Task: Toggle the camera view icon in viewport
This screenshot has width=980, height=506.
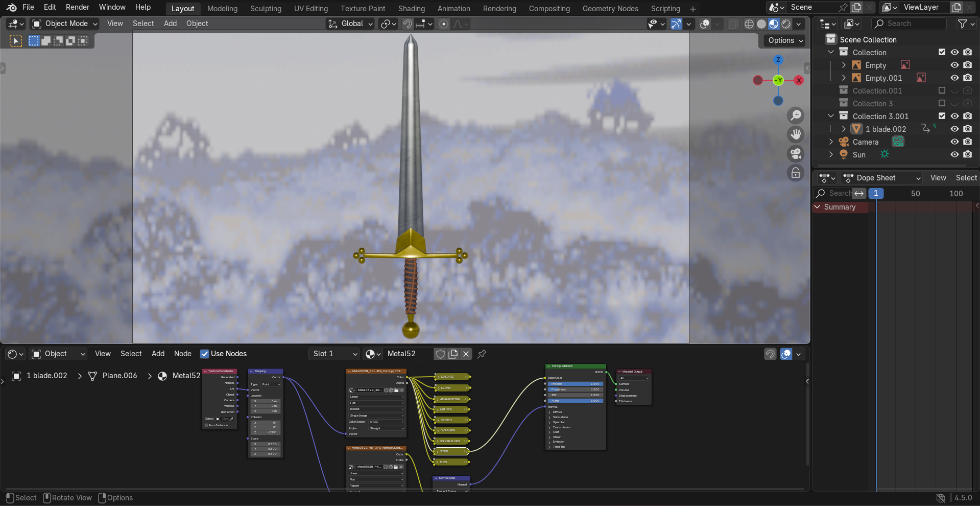Action: click(796, 154)
